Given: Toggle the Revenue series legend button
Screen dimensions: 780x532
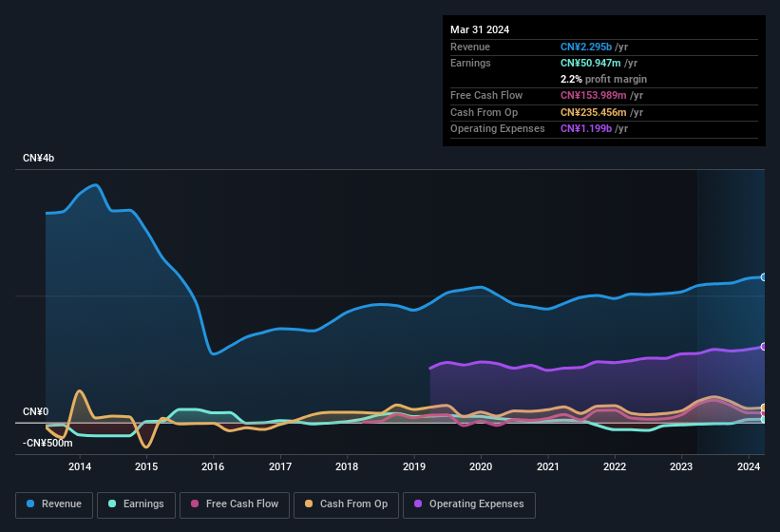Looking at the screenshot, I should pos(54,504).
